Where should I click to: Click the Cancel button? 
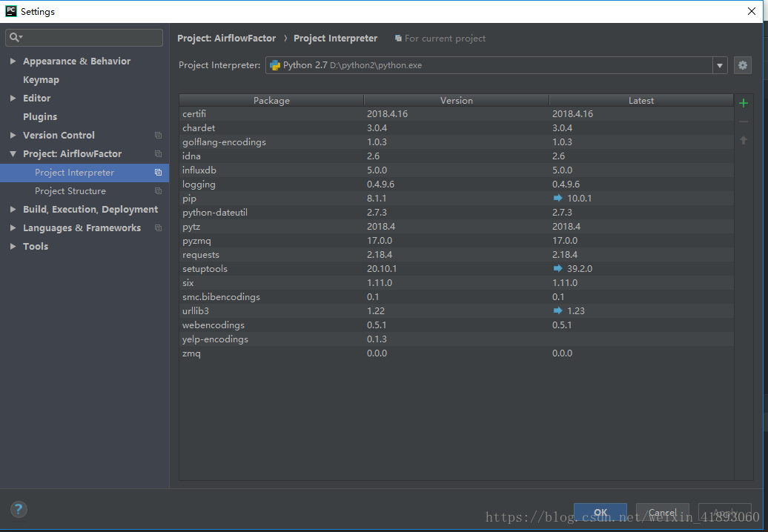[x=662, y=513]
